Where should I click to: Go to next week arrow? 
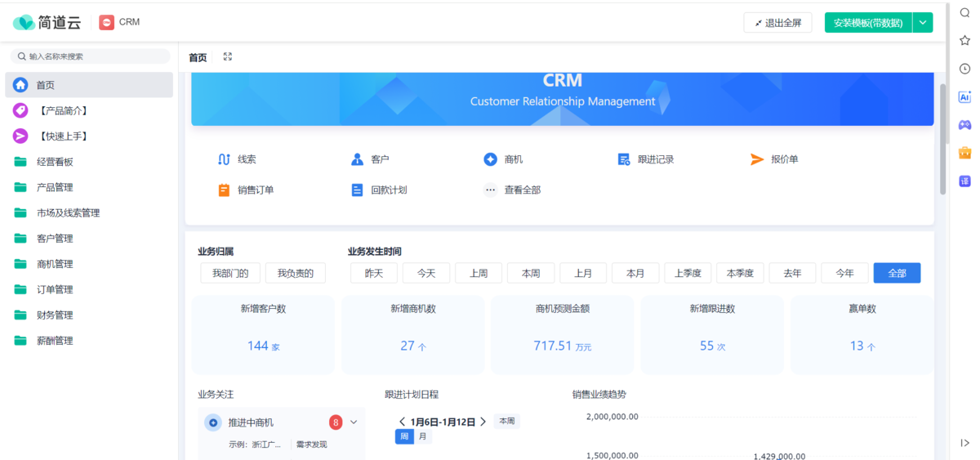483,422
